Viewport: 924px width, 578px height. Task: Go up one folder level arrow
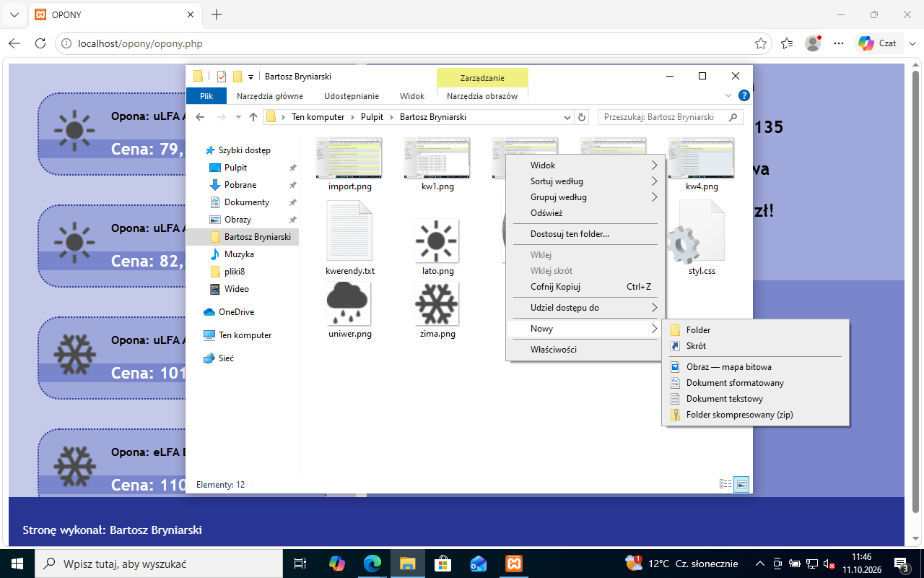pyautogui.click(x=253, y=117)
